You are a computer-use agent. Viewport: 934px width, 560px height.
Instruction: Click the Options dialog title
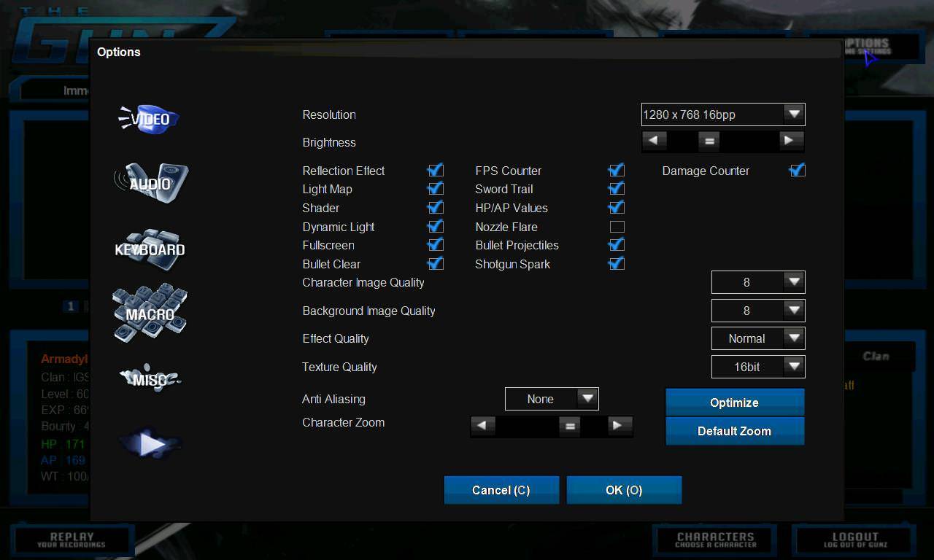tap(119, 52)
